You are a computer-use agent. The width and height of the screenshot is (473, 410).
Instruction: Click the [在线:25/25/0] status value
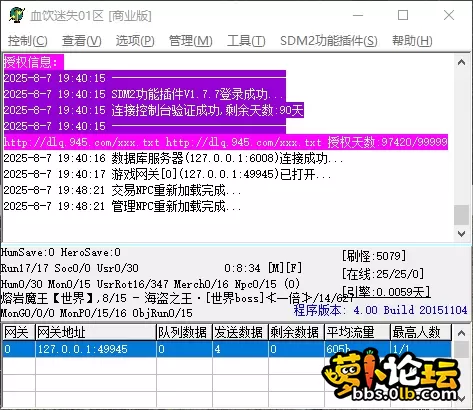(383, 274)
